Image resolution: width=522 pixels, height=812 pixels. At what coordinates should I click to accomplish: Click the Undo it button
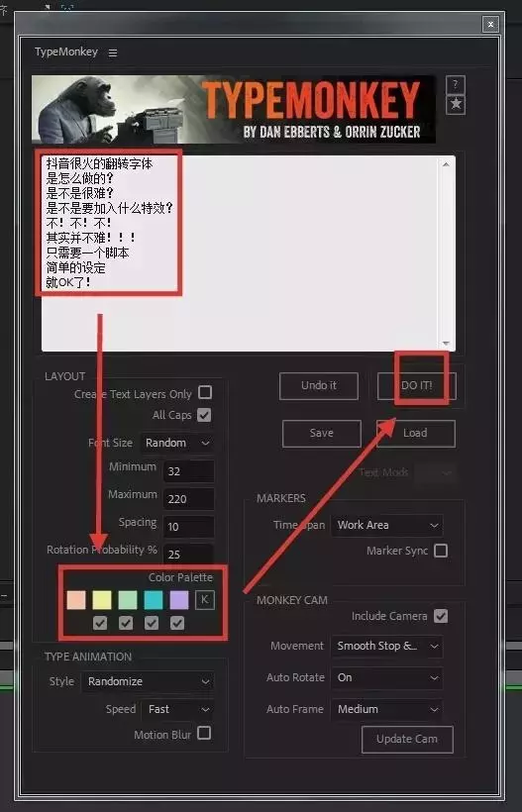319,386
